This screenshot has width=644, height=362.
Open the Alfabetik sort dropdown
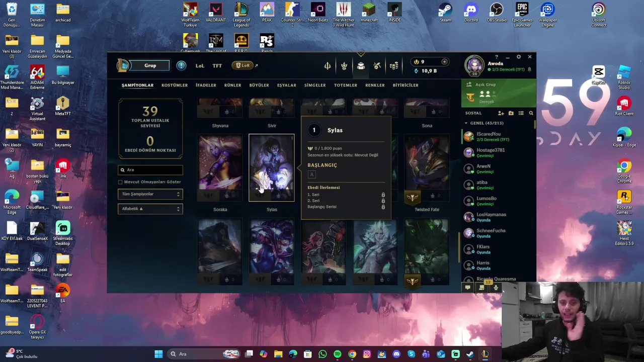150,209
